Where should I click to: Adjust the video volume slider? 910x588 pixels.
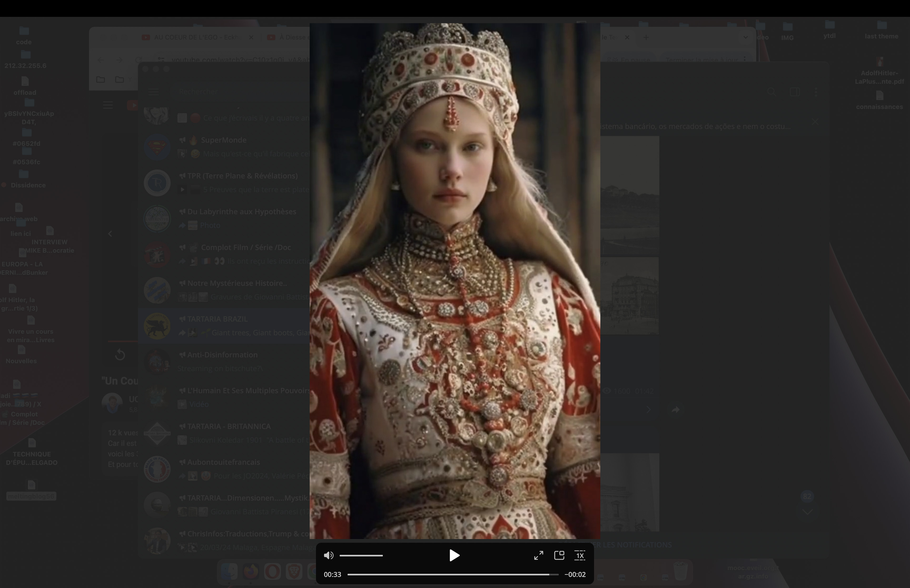(x=361, y=556)
